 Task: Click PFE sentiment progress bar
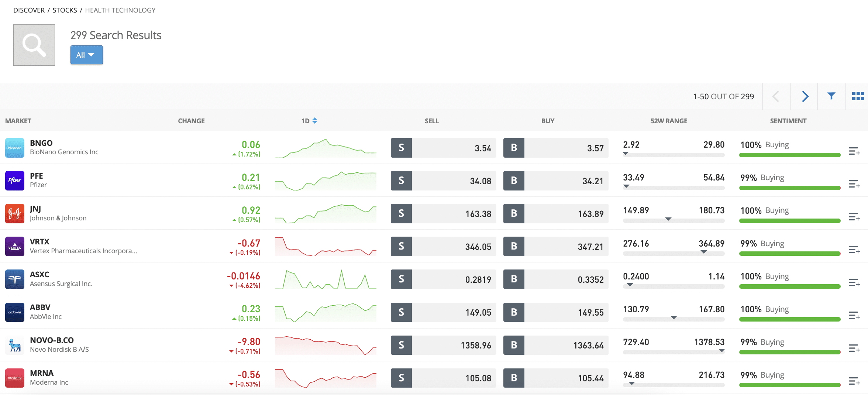coord(790,188)
